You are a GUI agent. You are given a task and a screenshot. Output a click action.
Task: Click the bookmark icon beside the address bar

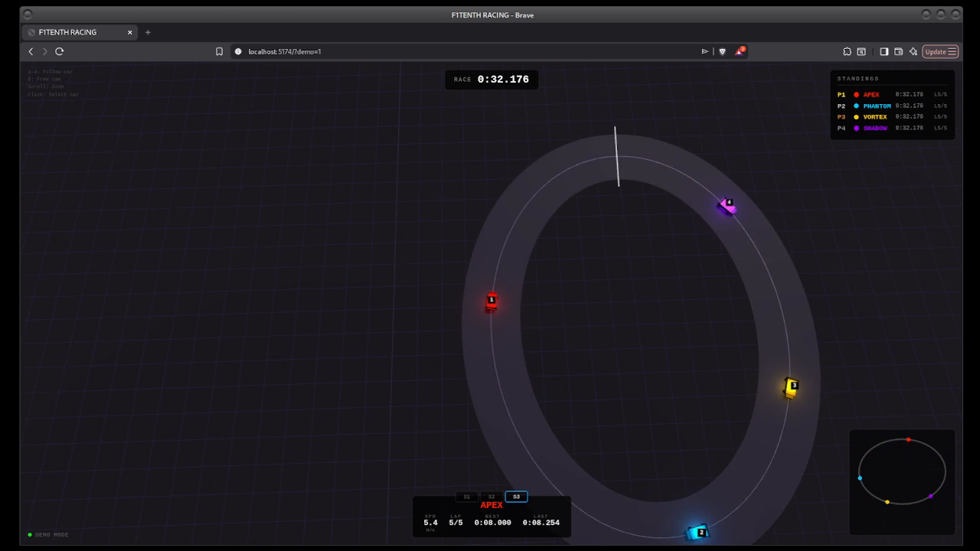(220, 51)
